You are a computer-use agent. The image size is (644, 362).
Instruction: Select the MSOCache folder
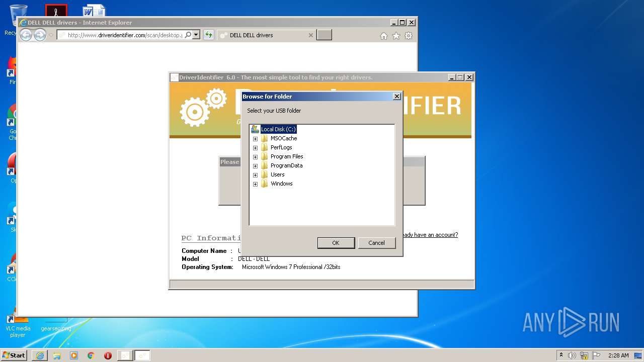click(284, 138)
